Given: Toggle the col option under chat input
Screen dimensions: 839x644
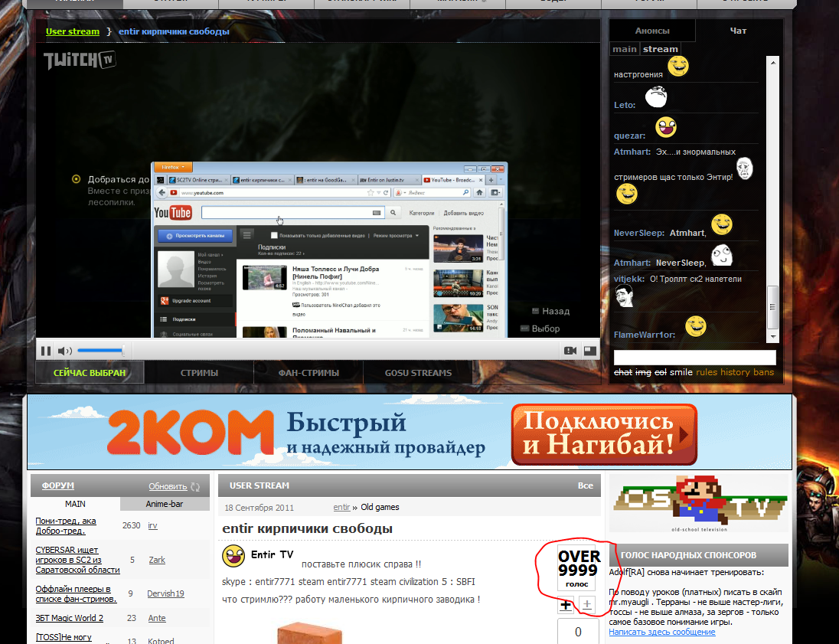Looking at the screenshot, I should pos(661,372).
